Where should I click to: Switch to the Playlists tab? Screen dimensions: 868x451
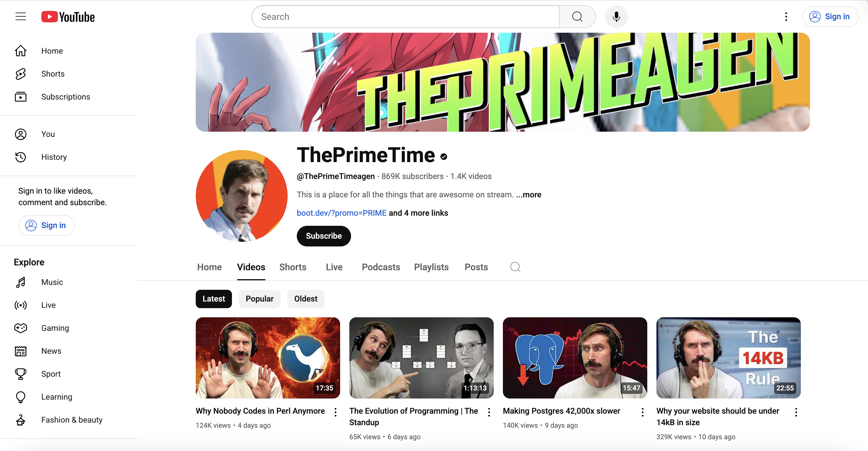431,267
